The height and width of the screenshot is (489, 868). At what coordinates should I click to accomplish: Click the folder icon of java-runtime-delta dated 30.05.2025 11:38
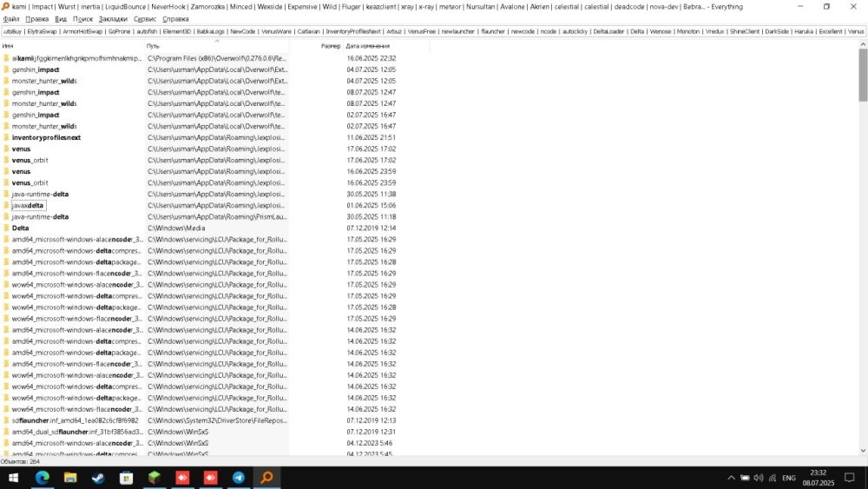click(6, 195)
